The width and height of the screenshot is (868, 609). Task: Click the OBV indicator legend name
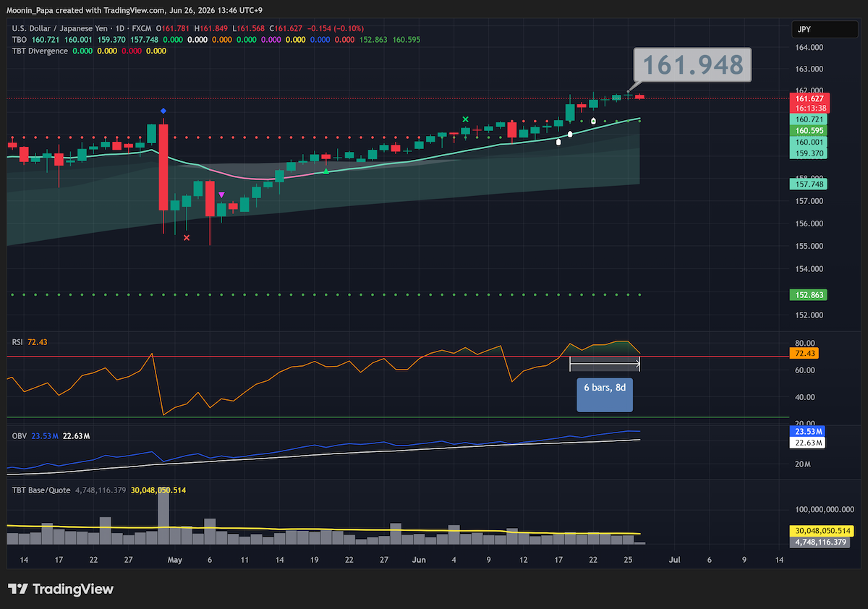coord(20,435)
